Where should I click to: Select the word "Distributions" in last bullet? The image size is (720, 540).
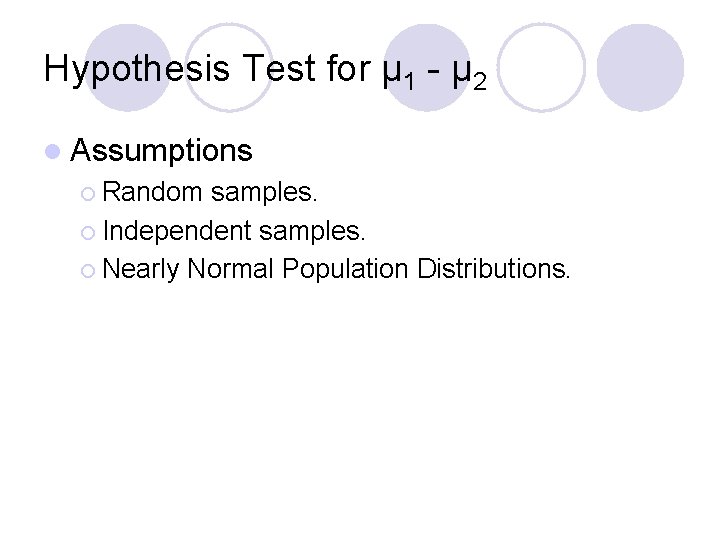tap(492, 268)
